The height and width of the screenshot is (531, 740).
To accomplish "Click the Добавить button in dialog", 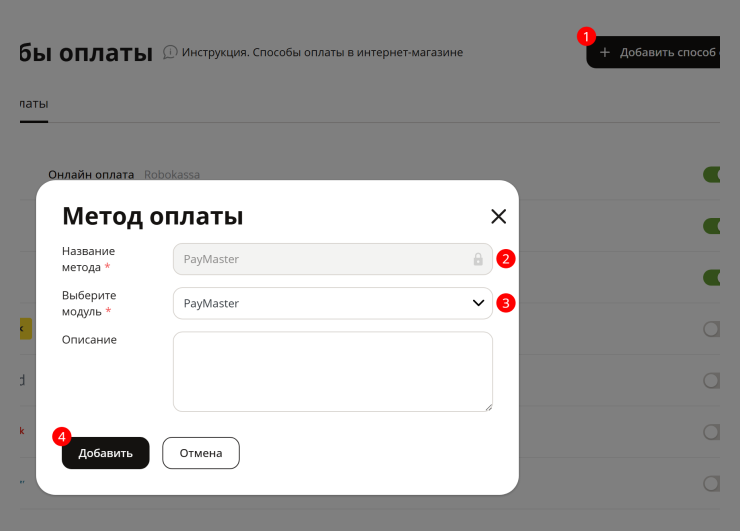I will point(106,453).
